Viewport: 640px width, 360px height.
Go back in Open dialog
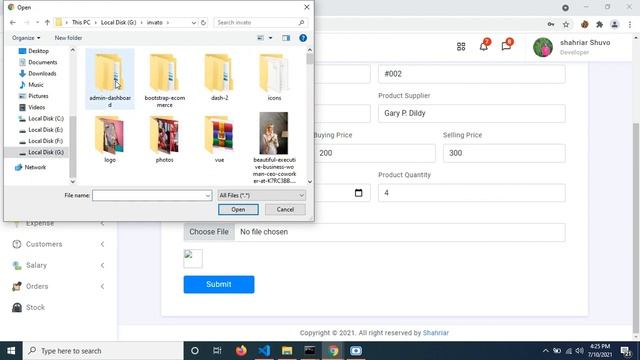(x=13, y=22)
